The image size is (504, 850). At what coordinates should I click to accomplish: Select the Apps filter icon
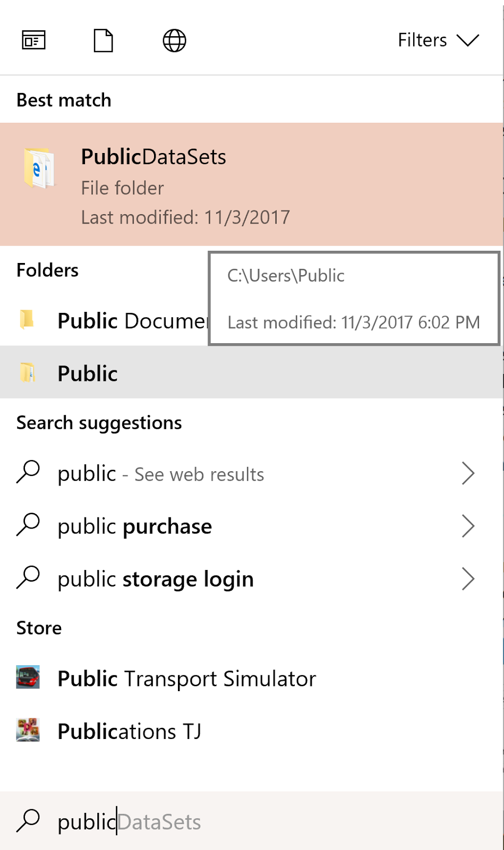[33, 40]
